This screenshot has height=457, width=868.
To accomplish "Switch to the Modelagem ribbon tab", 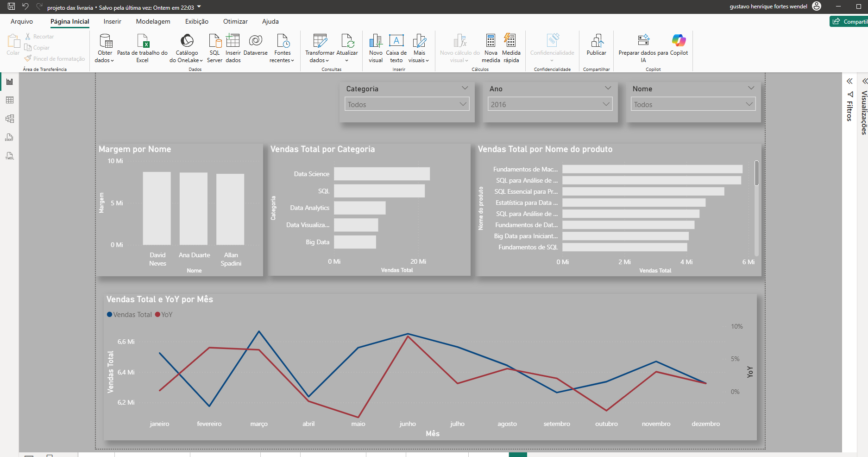I will pyautogui.click(x=153, y=21).
